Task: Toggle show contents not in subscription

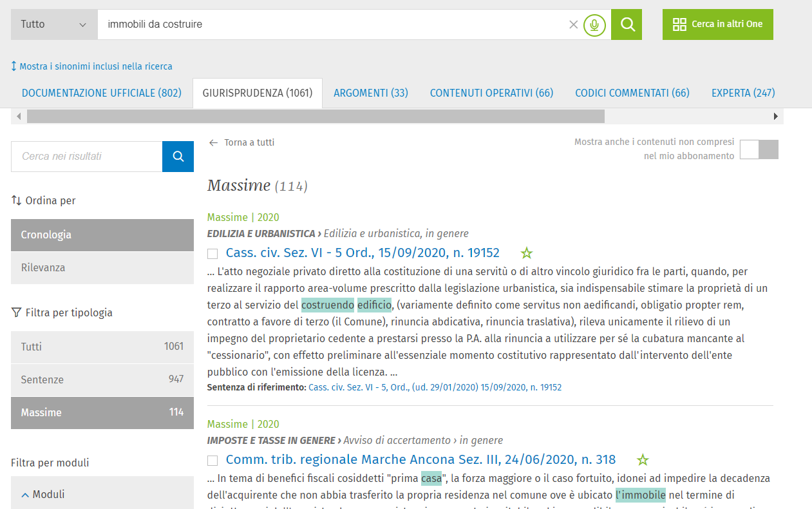Action: coord(759,149)
